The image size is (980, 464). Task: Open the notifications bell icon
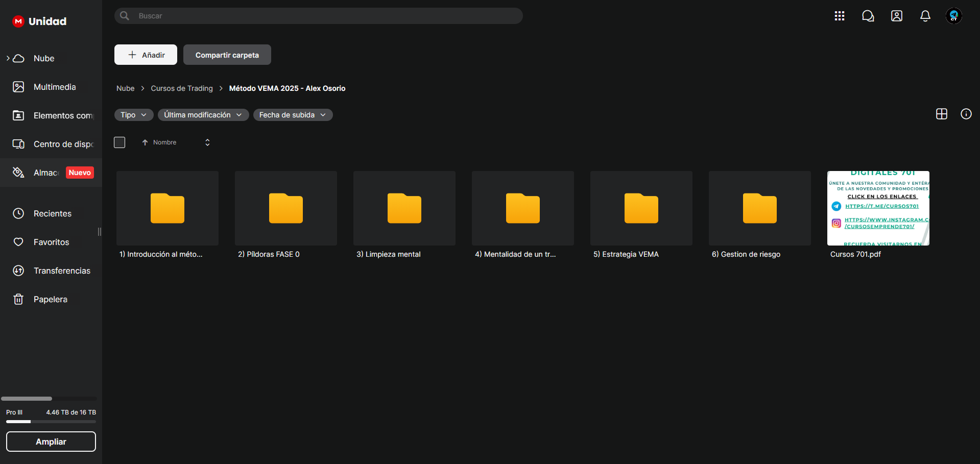coord(925,16)
